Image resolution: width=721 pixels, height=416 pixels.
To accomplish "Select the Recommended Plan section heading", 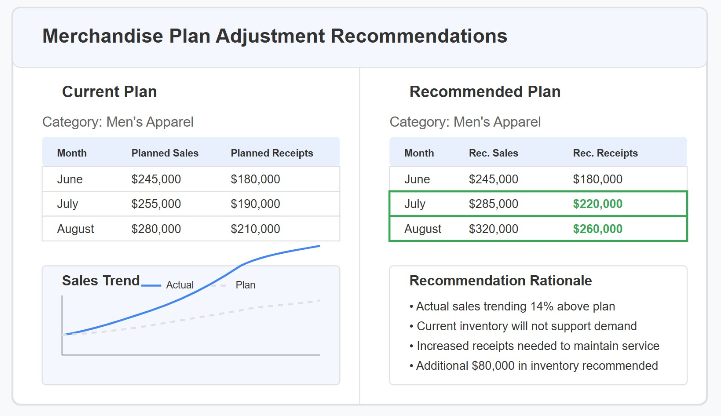I will pos(484,92).
